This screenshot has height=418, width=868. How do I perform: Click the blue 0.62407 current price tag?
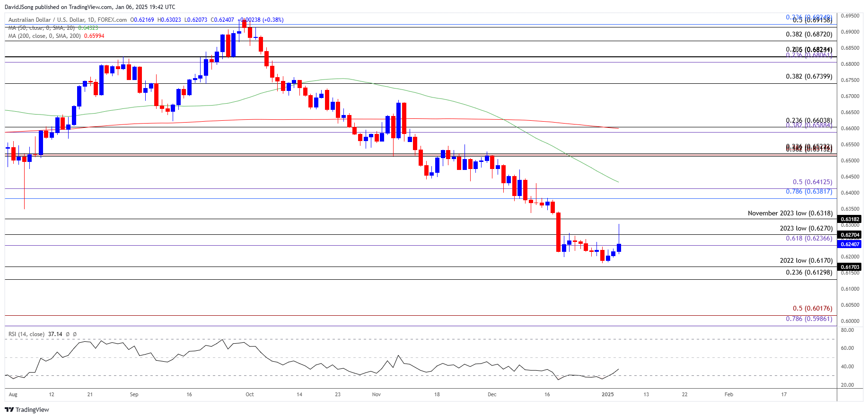coord(850,244)
